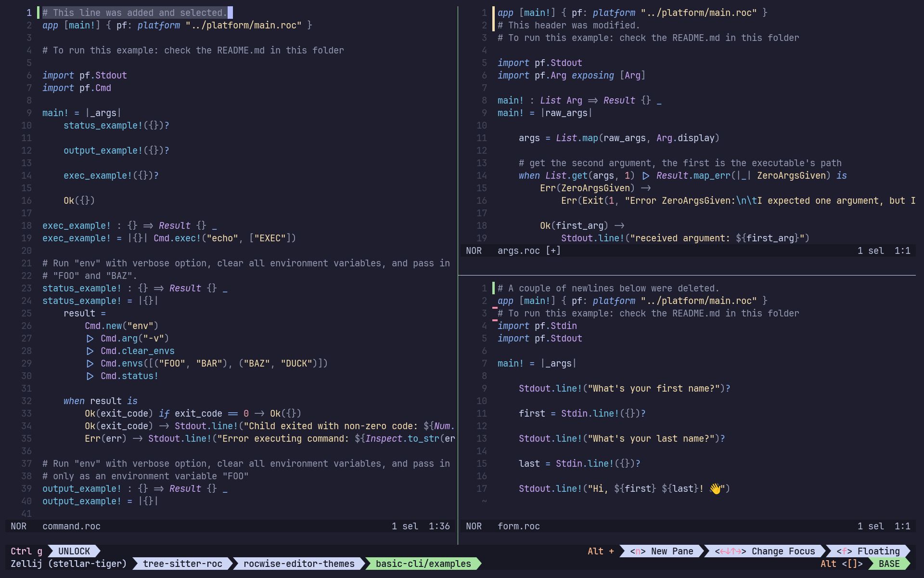This screenshot has height=578, width=924.
Task: Click Cmd.new("env") in command.roc
Action: coord(122,326)
